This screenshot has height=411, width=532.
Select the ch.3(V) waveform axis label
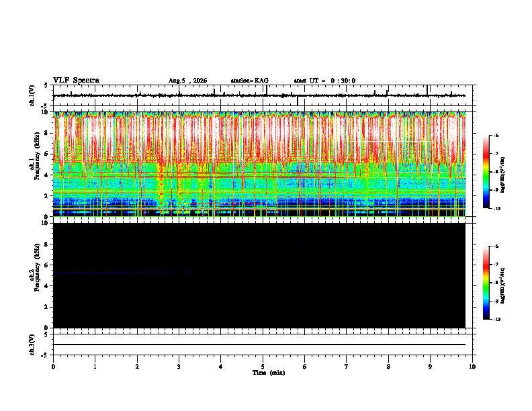coord(32,345)
